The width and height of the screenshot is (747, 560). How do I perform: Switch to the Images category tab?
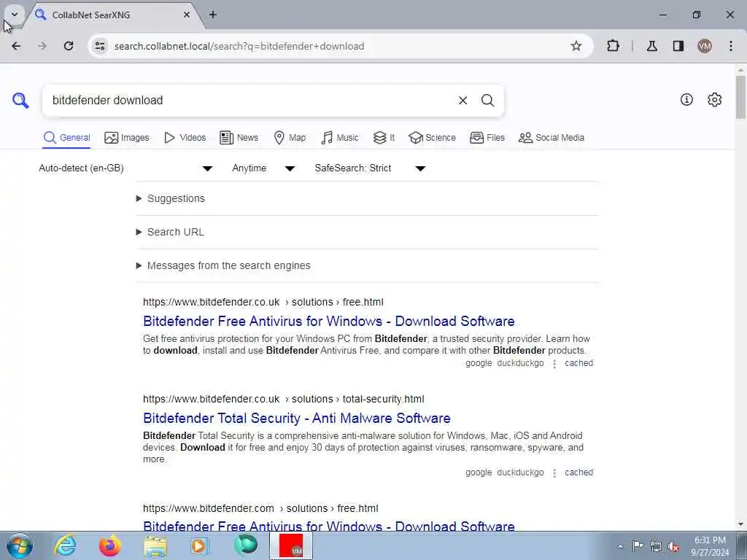click(x=127, y=138)
